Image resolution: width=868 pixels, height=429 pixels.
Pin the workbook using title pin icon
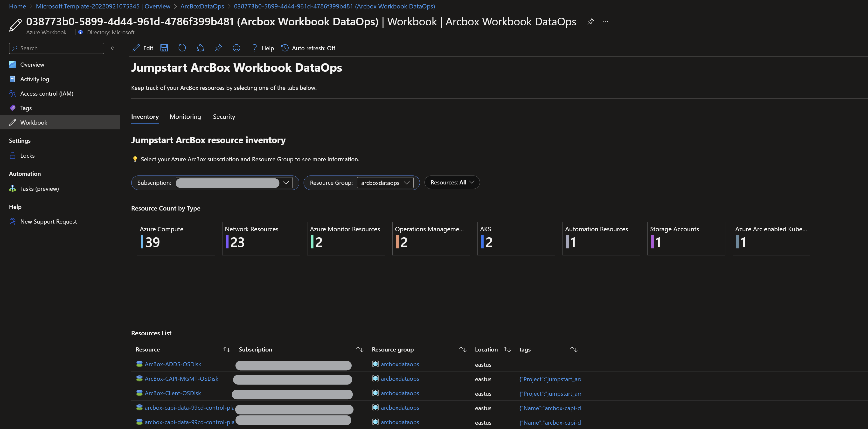coord(590,22)
